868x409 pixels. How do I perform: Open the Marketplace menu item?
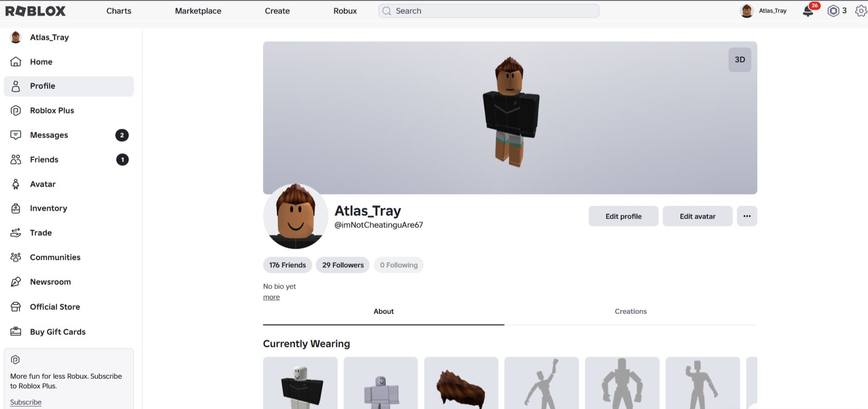(198, 11)
